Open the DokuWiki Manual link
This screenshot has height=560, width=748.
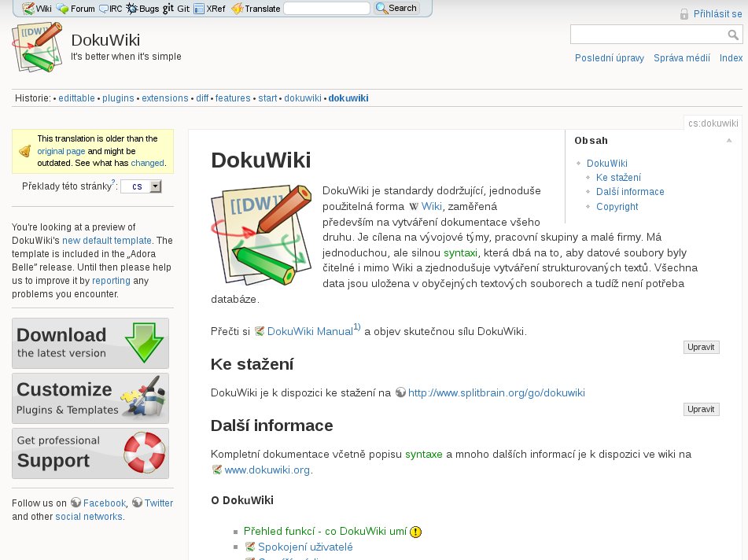(x=310, y=331)
